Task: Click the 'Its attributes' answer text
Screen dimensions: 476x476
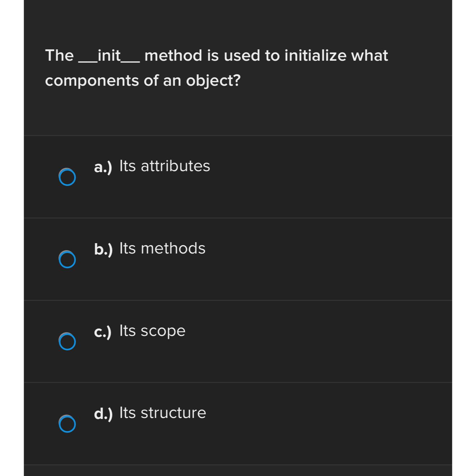Action: (165, 166)
